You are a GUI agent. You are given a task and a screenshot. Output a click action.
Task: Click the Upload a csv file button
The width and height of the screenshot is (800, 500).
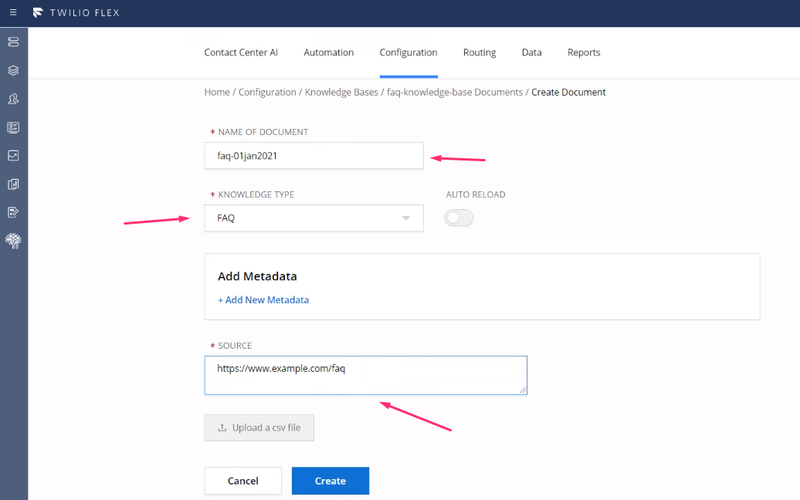click(x=259, y=428)
